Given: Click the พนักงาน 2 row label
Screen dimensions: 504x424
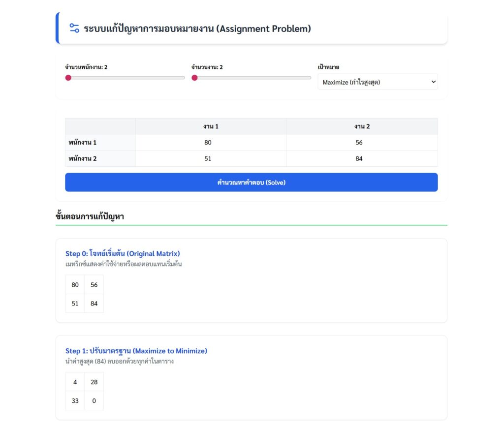Looking at the screenshot, I should [83, 159].
